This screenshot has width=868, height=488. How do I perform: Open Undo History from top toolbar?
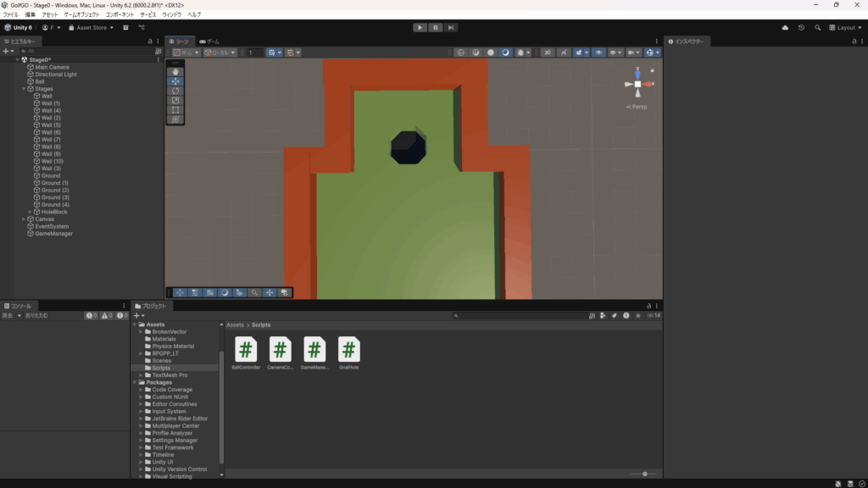tap(801, 27)
